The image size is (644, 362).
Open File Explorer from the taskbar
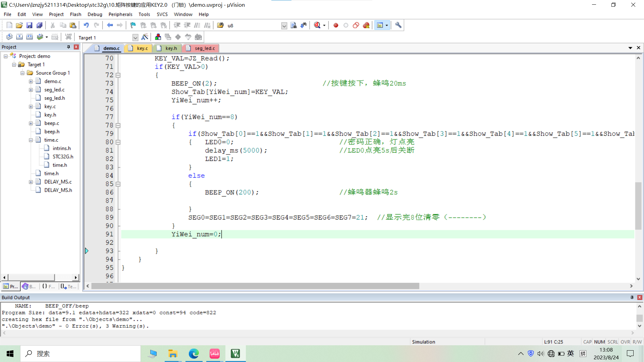173,354
